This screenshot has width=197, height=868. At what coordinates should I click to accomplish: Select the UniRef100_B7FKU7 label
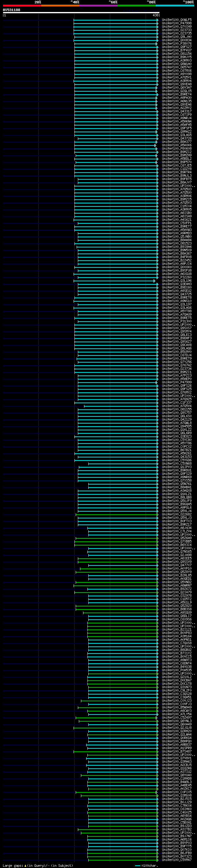(177, 50)
